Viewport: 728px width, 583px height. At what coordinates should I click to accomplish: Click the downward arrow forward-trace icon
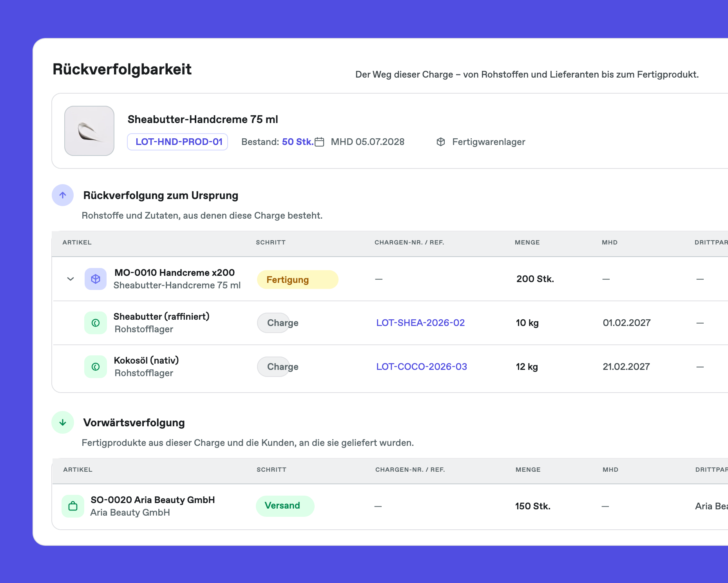tap(63, 422)
